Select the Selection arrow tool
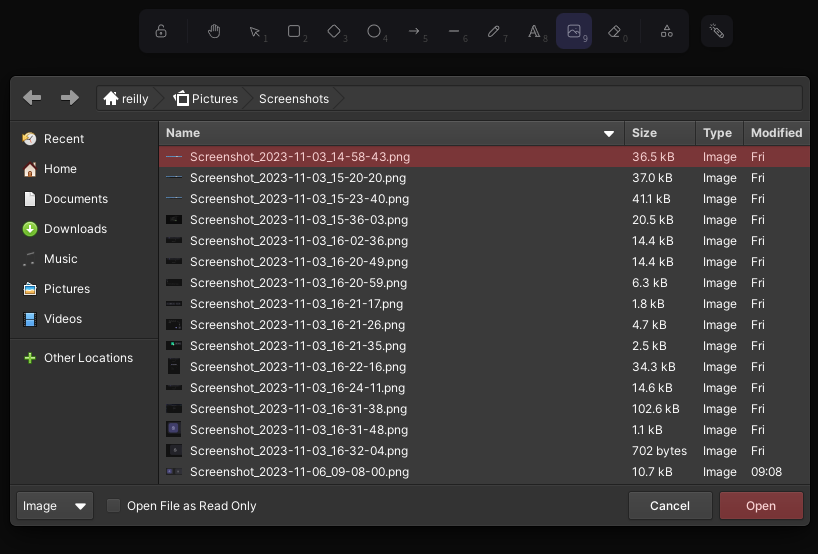This screenshot has width=818, height=554. click(255, 31)
